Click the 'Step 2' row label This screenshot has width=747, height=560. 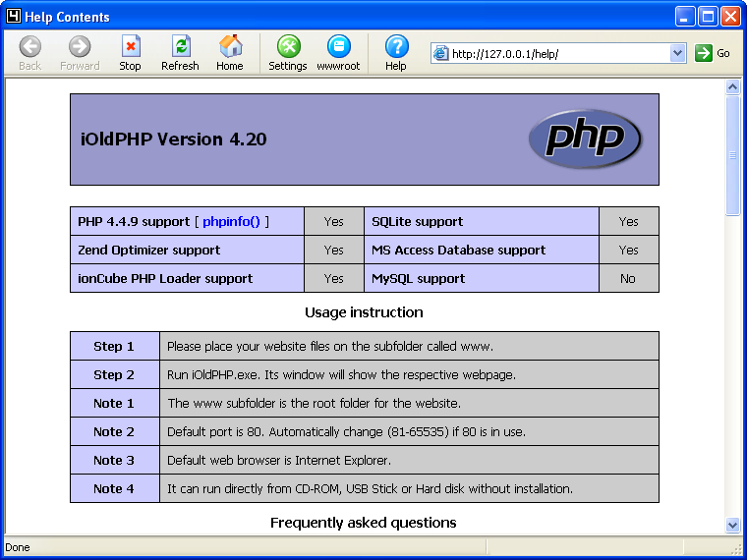click(x=114, y=374)
